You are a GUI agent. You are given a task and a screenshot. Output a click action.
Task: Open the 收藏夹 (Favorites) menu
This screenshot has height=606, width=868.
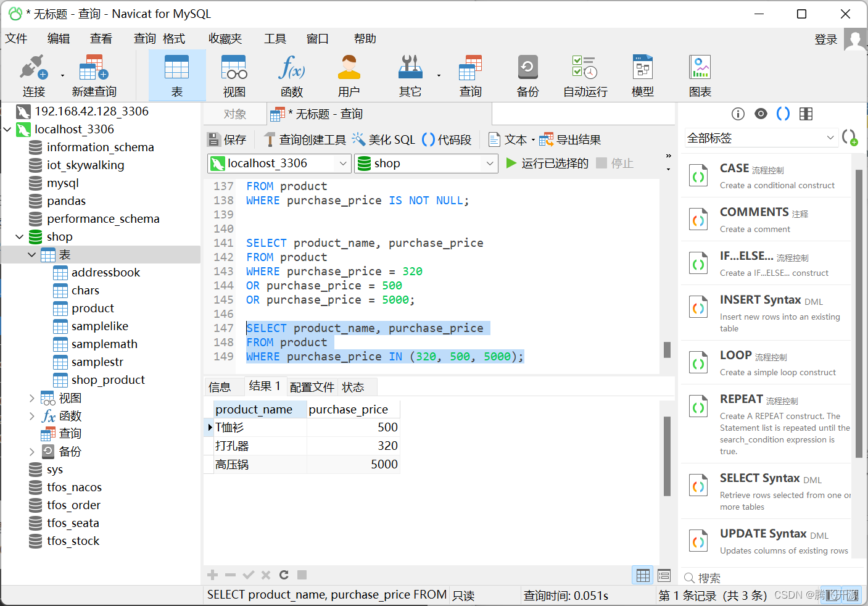225,38
